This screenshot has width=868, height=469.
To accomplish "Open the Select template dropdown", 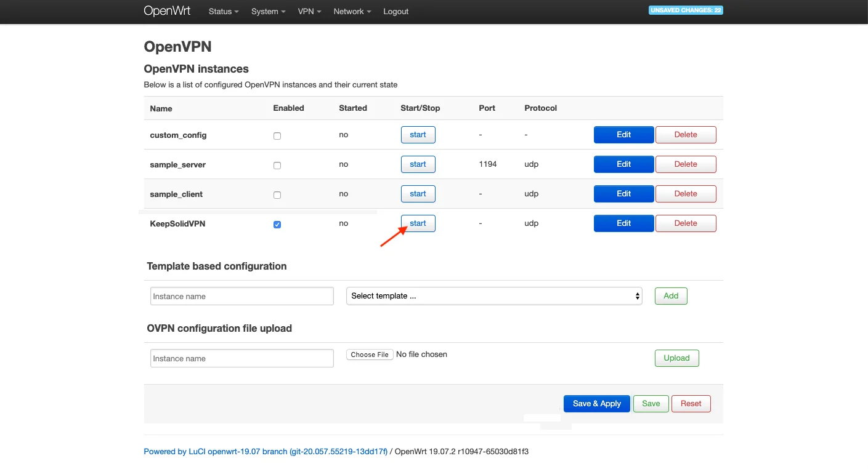I will (494, 296).
